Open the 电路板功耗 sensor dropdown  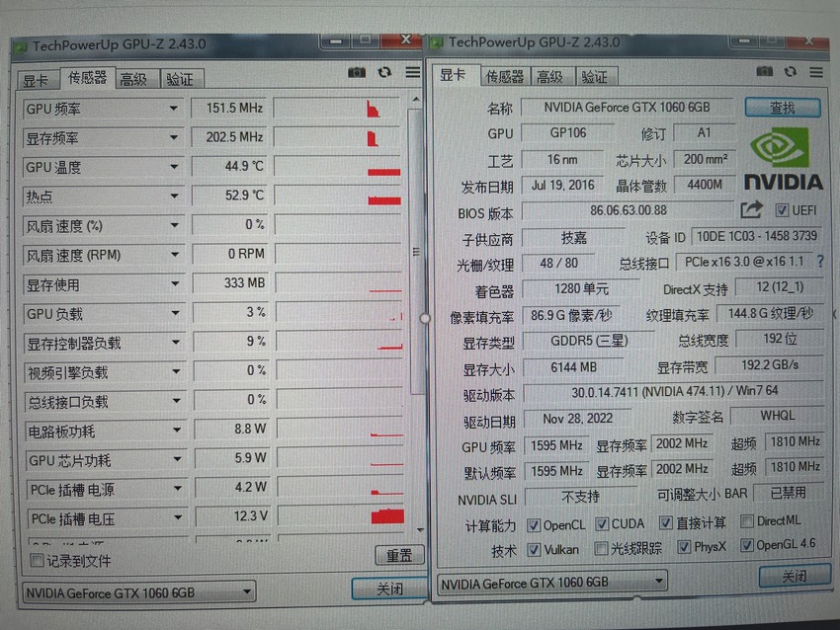pos(177,430)
